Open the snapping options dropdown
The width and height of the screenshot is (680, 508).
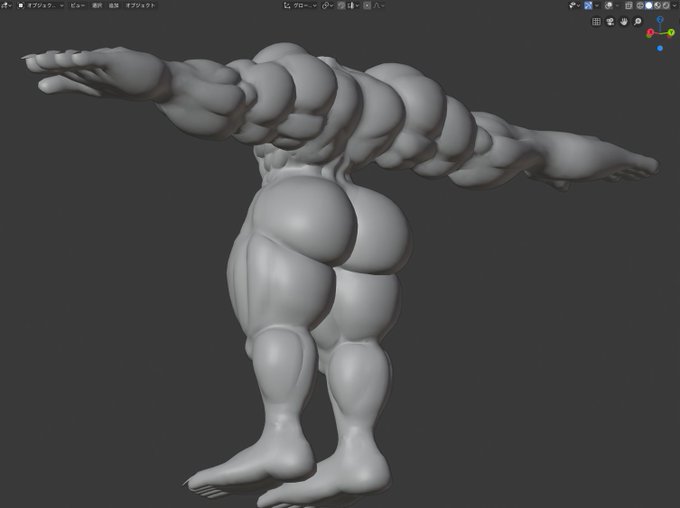[353, 5]
